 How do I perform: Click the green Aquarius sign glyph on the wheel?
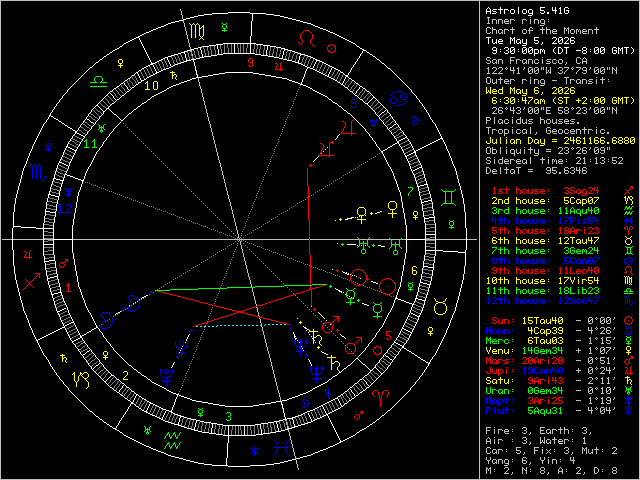click(x=172, y=441)
